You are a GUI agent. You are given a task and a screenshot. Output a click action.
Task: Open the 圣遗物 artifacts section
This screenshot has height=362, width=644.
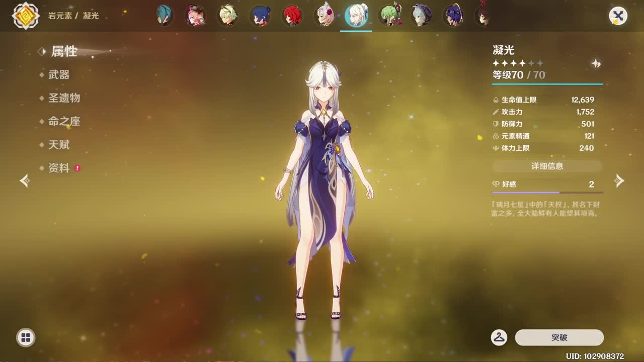[64, 98]
